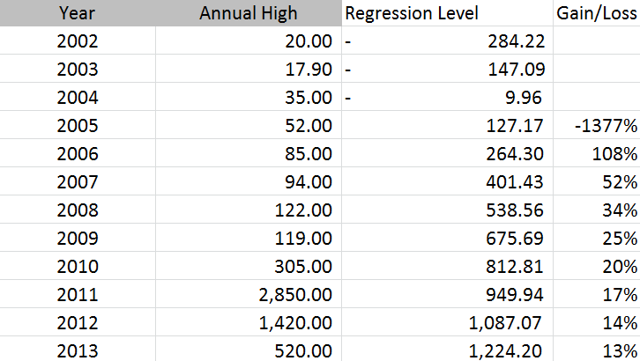The height and width of the screenshot is (361, 640).
Task: Select the year cell 2006
Action: click(78, 154)
